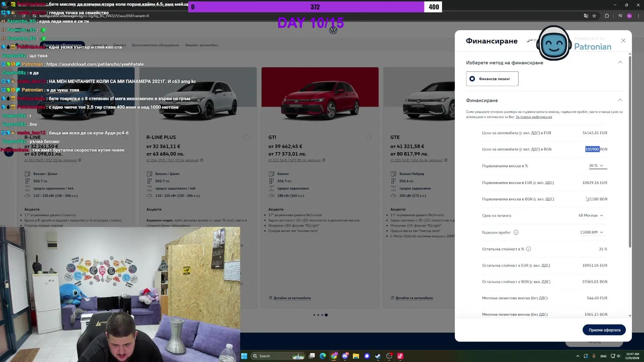Click the GTI DSG gearbox icon

click(x=272, y=181)
